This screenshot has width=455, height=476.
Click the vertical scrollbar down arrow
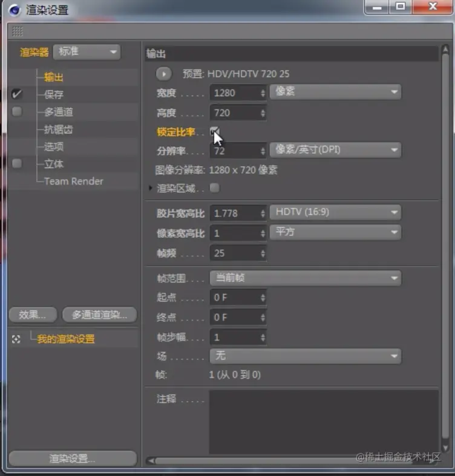tap(445, 448)
